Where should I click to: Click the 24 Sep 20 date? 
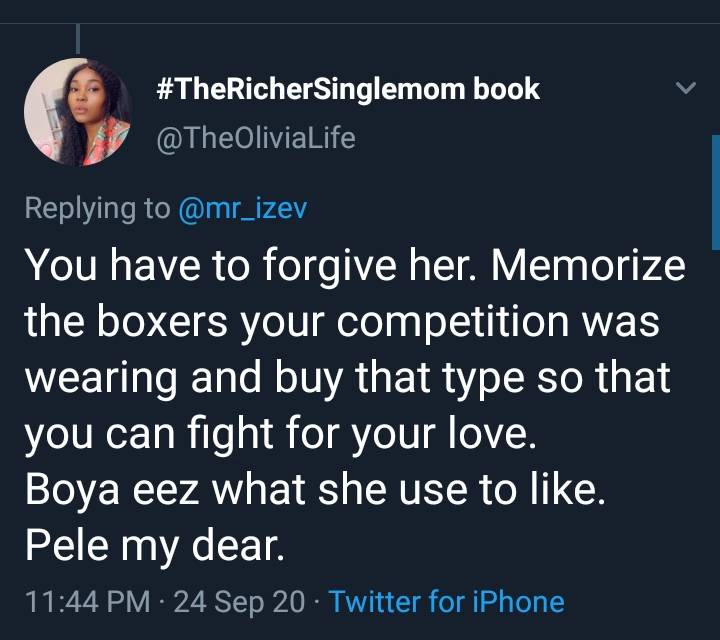[239, 602]
